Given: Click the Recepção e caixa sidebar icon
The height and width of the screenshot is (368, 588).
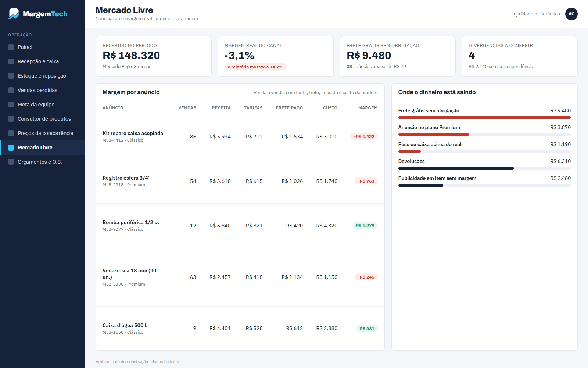Looking at the screenshot, I should point(11,61).
